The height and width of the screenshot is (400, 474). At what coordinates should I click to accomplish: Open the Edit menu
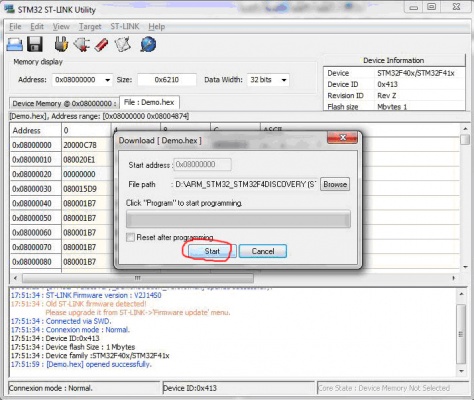tap(37, 26)
